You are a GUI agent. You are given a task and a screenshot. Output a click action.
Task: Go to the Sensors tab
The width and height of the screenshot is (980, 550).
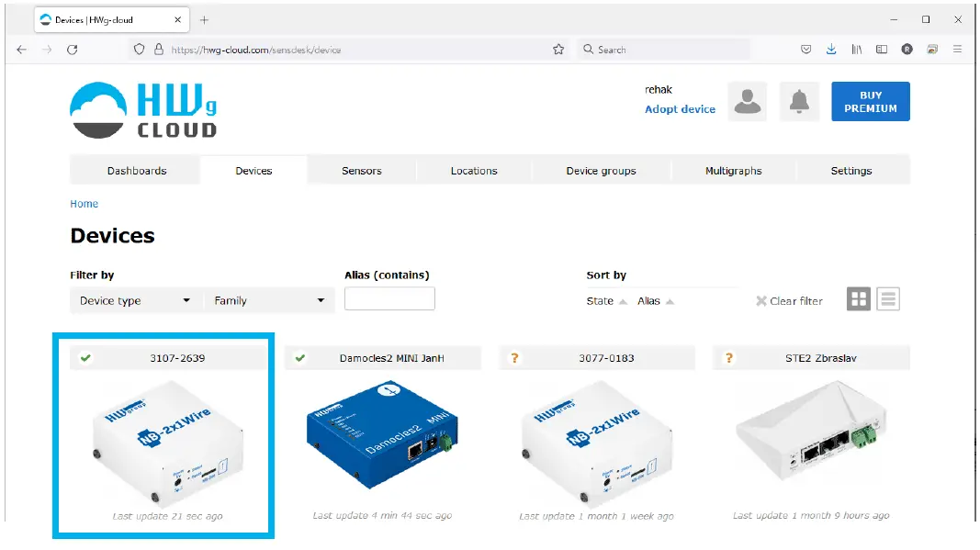(361, 171)
